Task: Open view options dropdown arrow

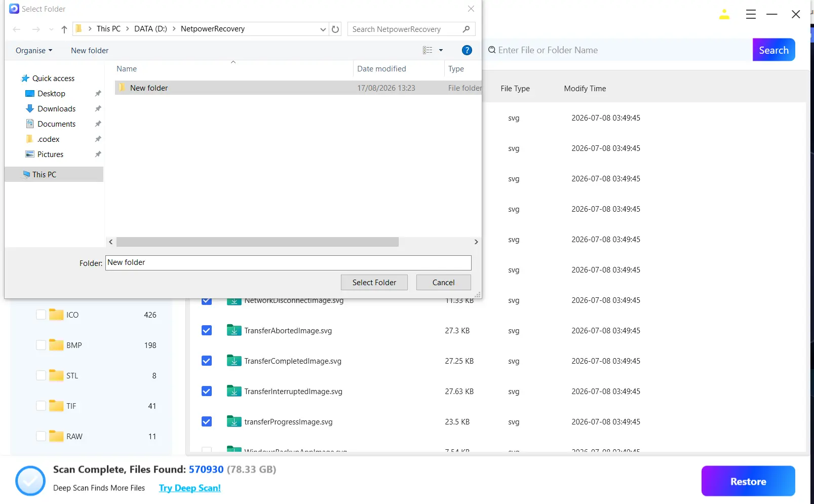Action: (441, 50)
